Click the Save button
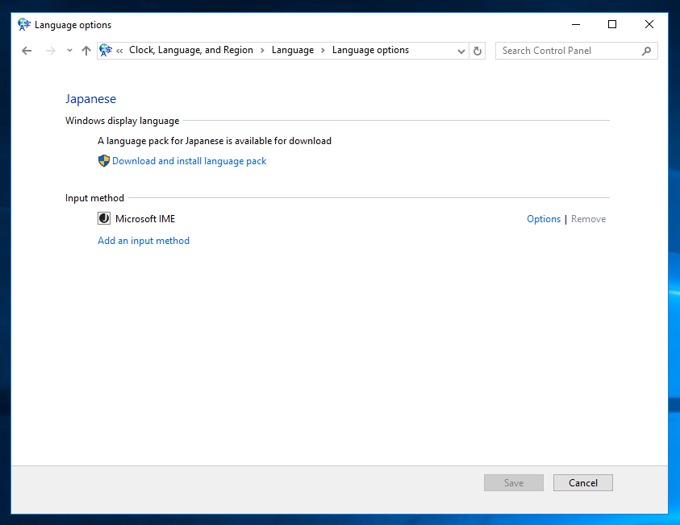Image resolution: width=680 pixels, height=525 pixels. 513,483
